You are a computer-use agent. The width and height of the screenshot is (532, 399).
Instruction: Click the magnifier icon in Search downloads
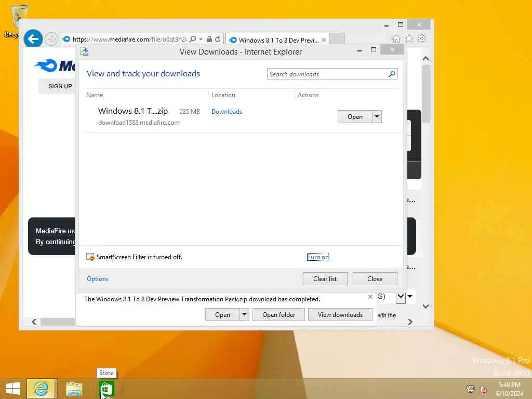tap(392, 74)
